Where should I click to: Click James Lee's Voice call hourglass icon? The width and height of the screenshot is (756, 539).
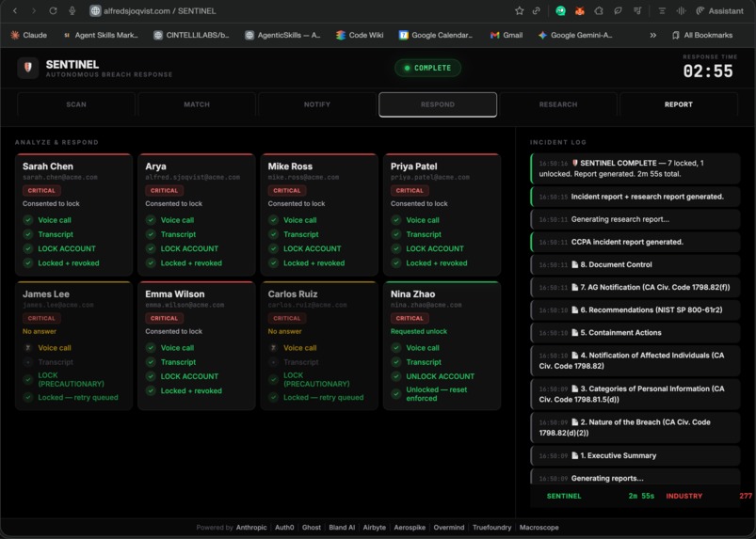[28, 348]
